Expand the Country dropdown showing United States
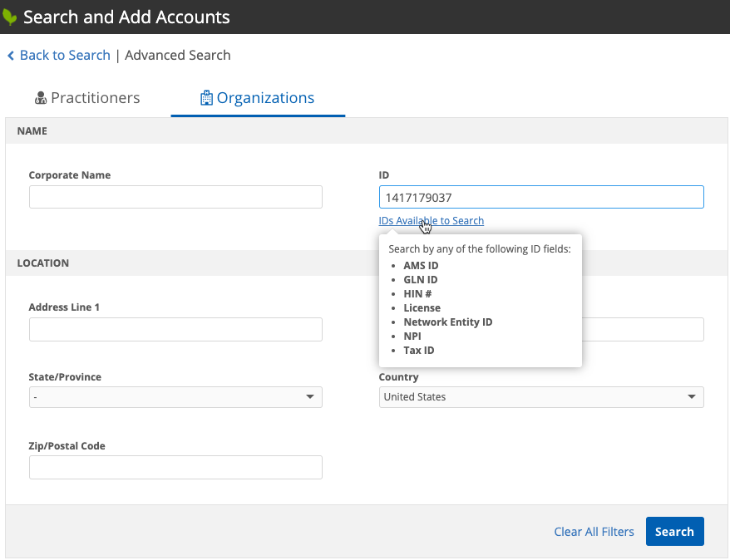730x560 pixels. click(x=532, y=397)
